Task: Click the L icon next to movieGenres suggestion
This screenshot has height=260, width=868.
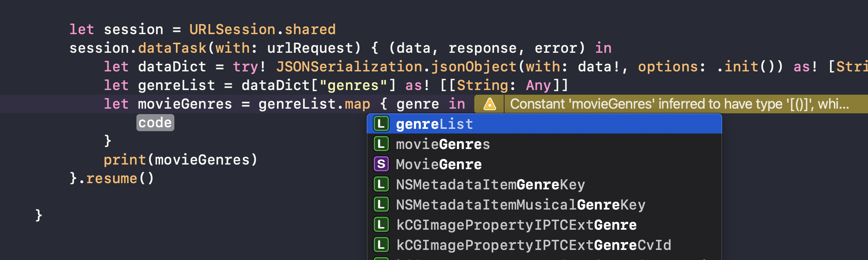Action: tap(381, 144)
